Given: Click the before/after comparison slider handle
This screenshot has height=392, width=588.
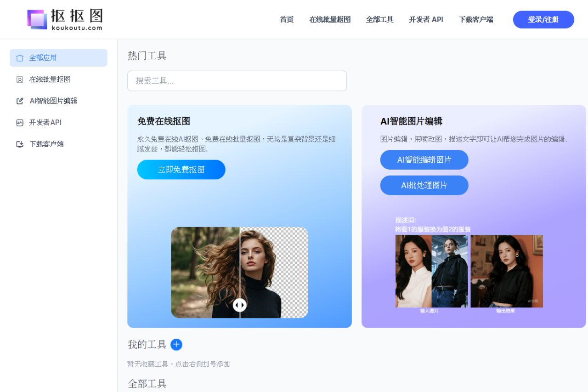Looking at the screenshot, I should tap(240, 305).
